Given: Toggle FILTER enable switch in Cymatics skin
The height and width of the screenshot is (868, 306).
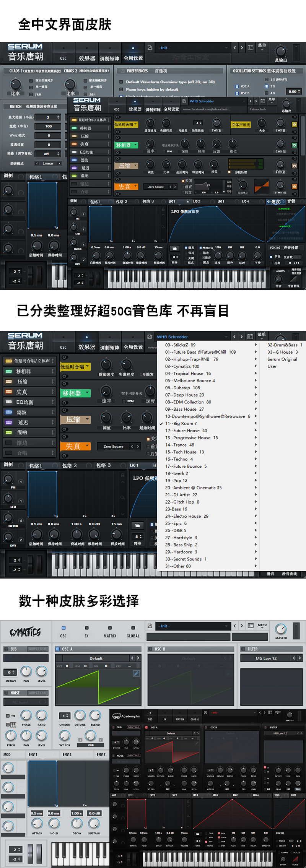Looking at the screenshot, I should point(244,649).
